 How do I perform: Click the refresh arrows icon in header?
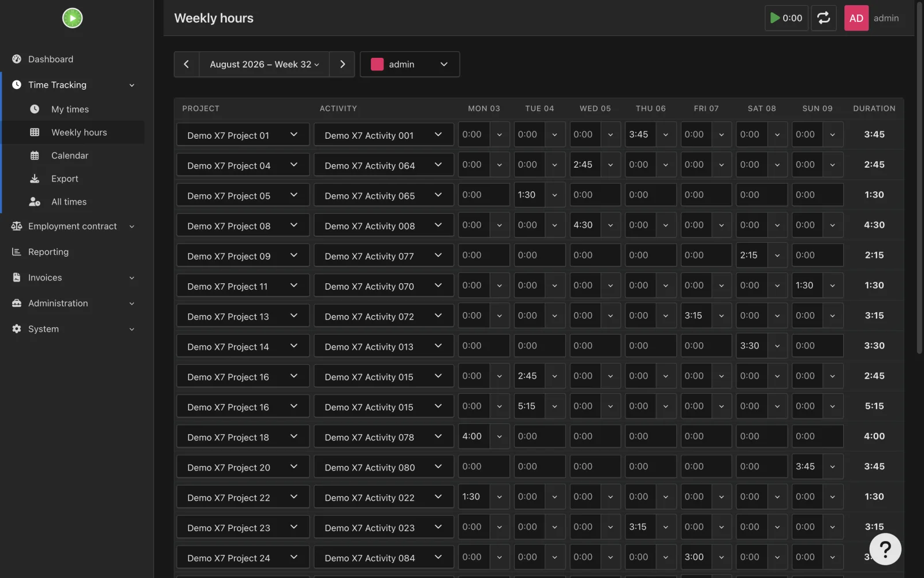click(824, 18)
